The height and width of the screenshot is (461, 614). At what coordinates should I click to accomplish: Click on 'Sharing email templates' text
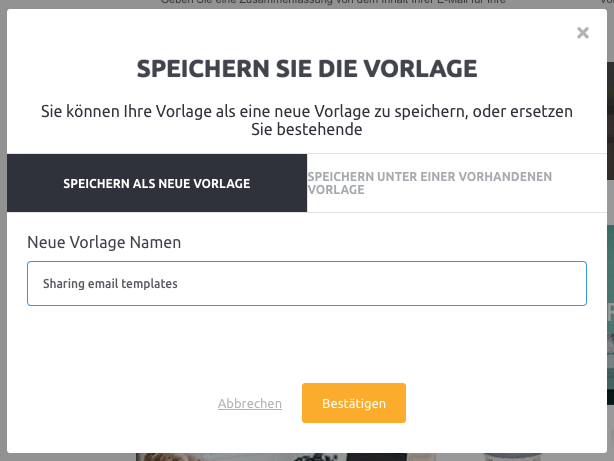click(110, 284)
